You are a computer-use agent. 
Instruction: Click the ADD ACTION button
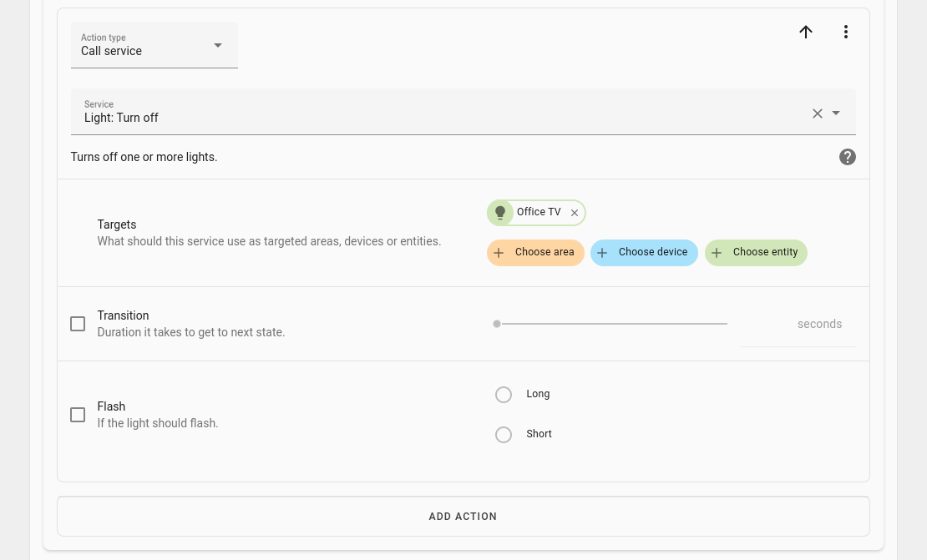[x=463, y=517]
